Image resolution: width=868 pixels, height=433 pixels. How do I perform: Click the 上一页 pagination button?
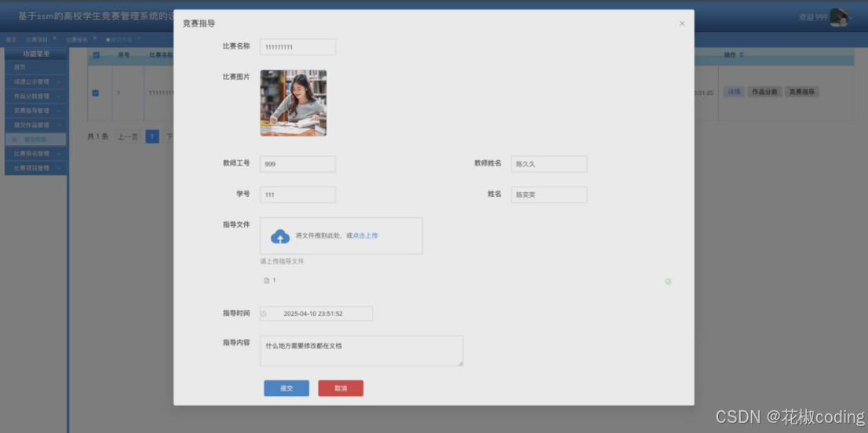[x=128, y=136]
